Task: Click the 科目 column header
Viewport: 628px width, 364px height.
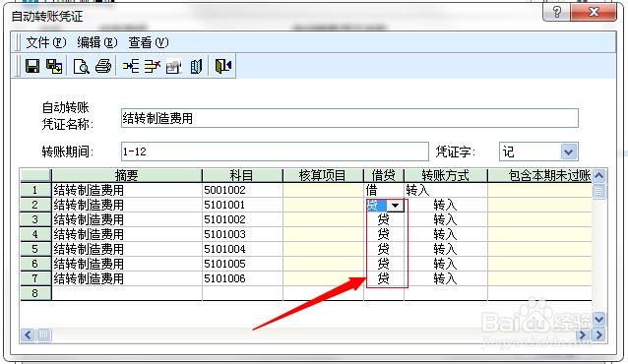Action: point(242,175)
